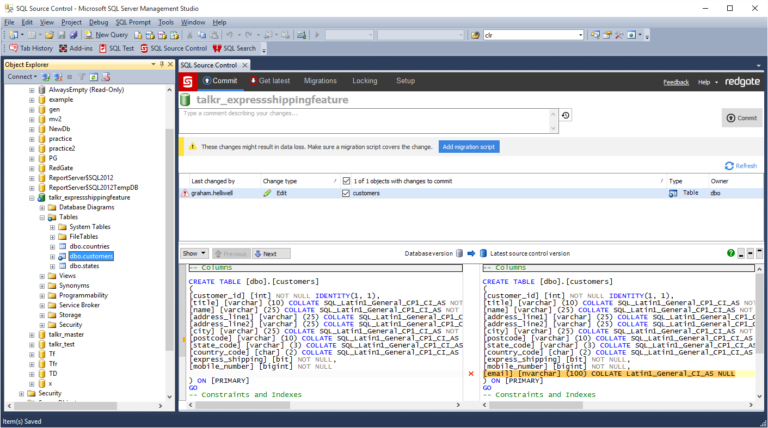768x428 pixels.
Task: Open the Feedback link
Action: (676, 82)
